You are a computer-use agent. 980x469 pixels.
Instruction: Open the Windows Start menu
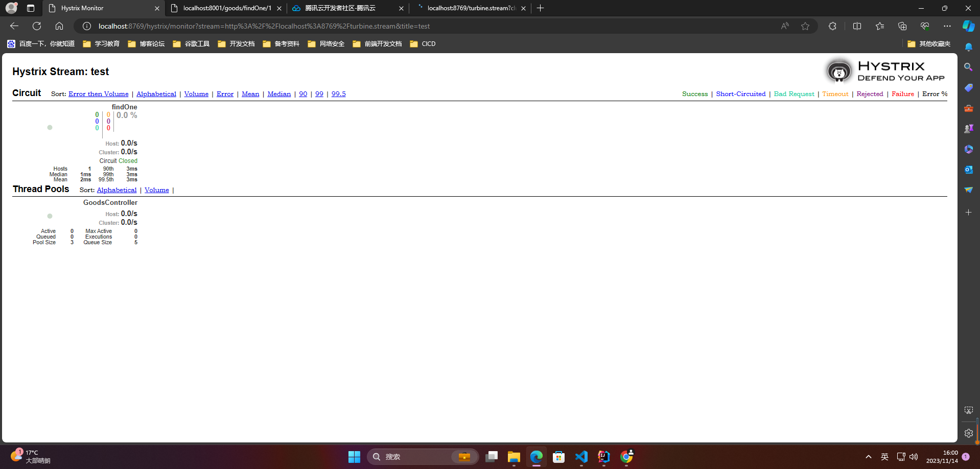(354, 457)
